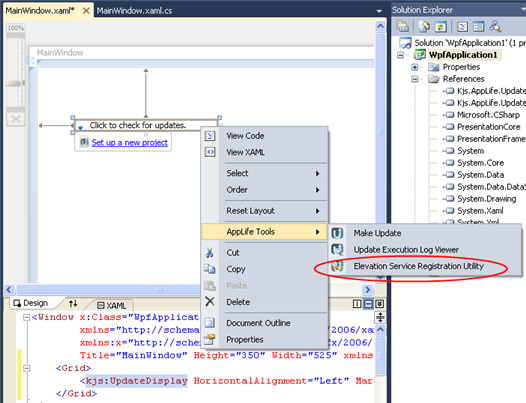Click View Code icon in Solution Explorer toolbar

click(x=463, y=27)
